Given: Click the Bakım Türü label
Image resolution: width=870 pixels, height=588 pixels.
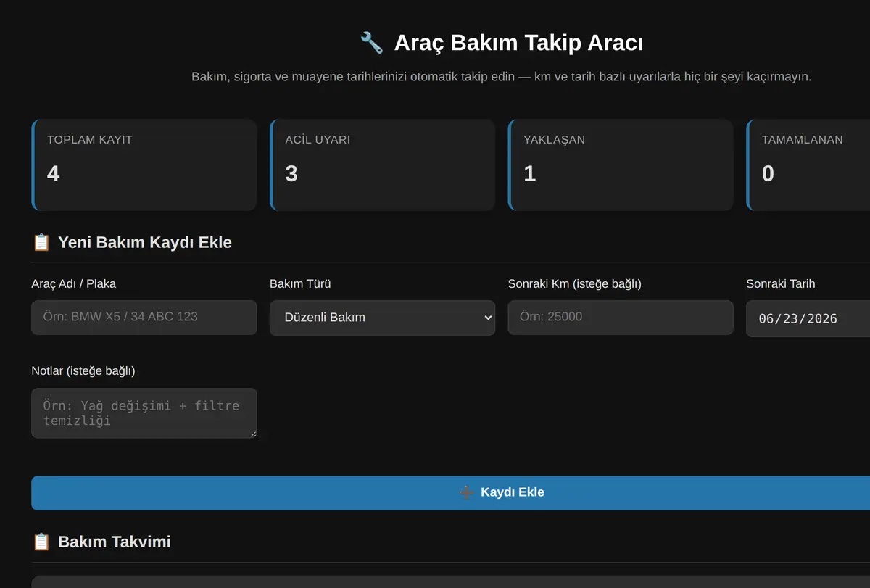Looking at the screenshot, I should 300,283.
